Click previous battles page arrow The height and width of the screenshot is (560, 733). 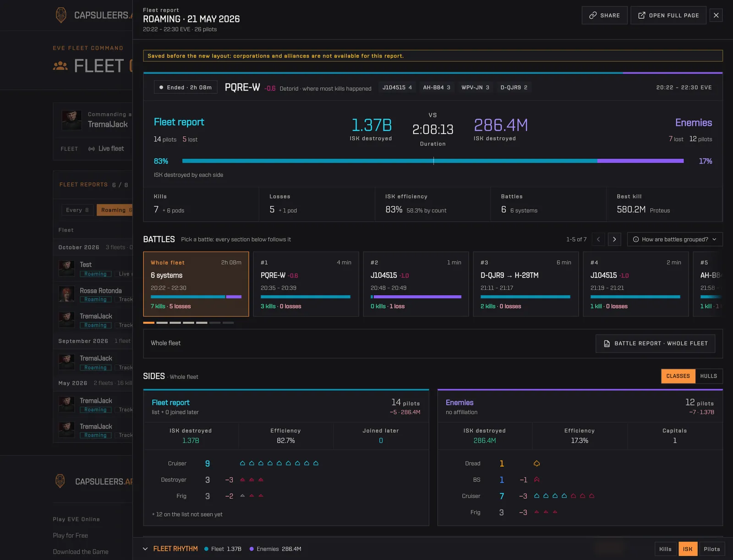click(598, 239)
